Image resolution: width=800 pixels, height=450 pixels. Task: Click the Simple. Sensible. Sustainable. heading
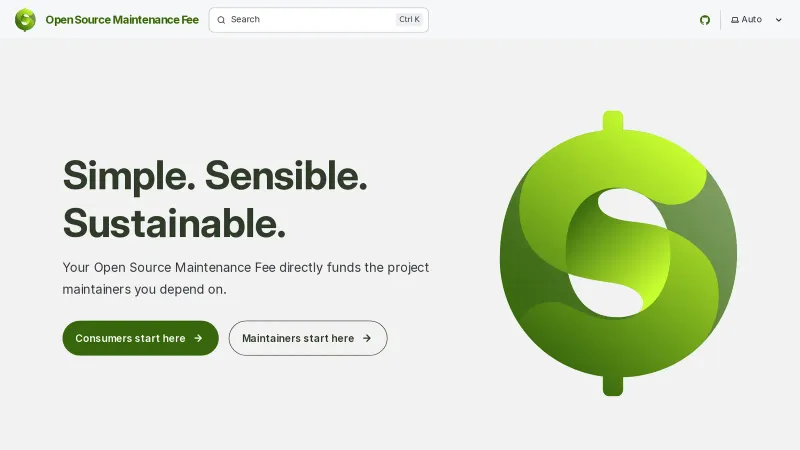pos(215,199)
